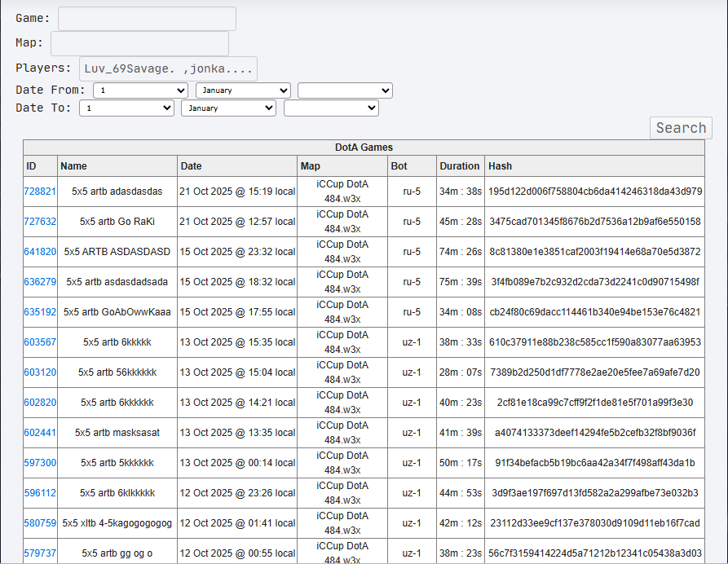Click Bot cell in row 603567
The width and height of the screenshot is (728, 564).
(412, 342)
